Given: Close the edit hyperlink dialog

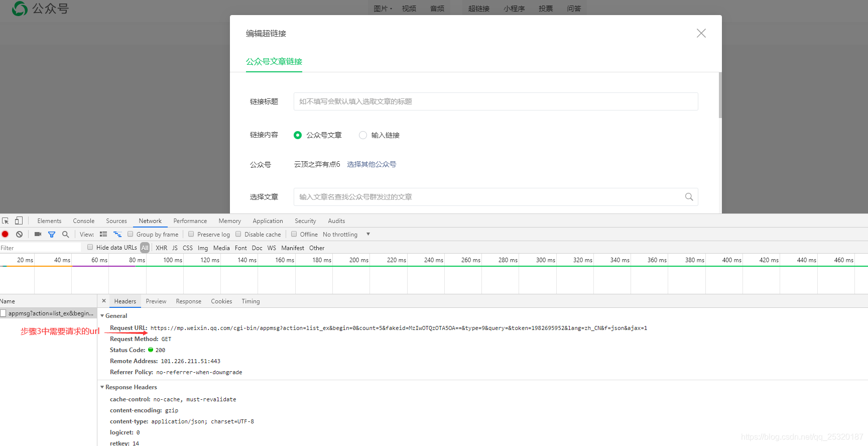Looking at the screenshot, I should [x=701, y=33].
